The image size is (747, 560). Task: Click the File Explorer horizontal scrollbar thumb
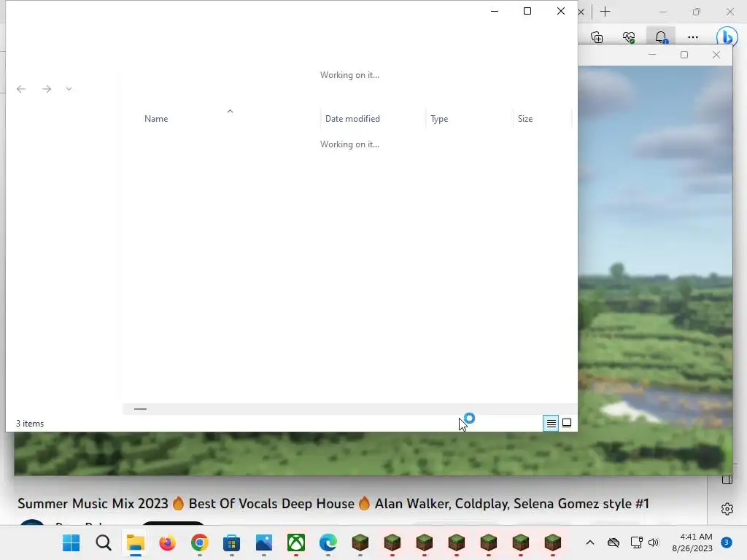(x=140, y=409)
